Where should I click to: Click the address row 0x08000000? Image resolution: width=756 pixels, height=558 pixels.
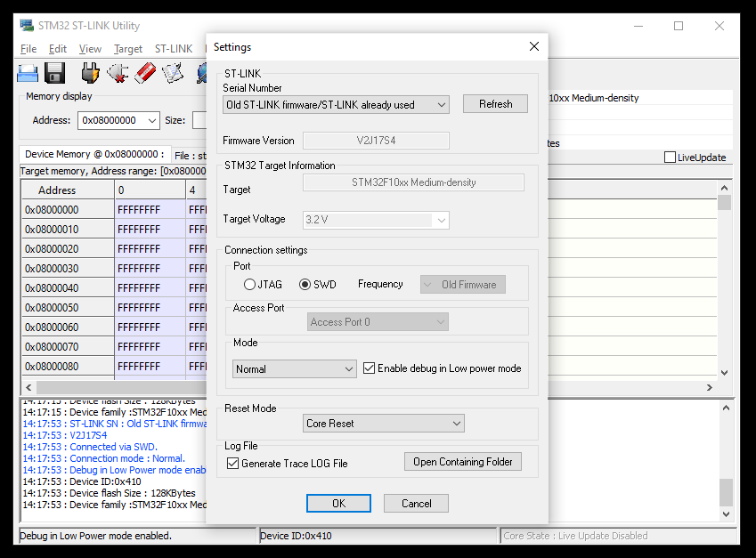pyautogui.click(x=68, y=210)
